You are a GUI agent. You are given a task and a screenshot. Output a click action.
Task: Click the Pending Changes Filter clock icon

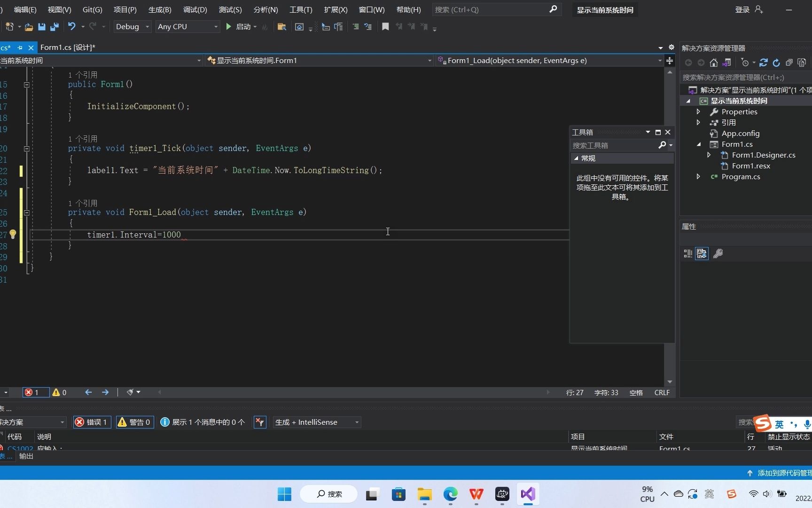click(x=745, y=63)
